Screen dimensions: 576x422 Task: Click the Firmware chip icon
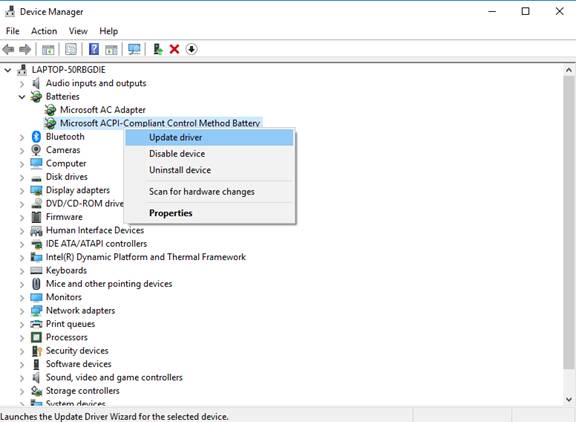pyautogui.click(x=36, y=217)
